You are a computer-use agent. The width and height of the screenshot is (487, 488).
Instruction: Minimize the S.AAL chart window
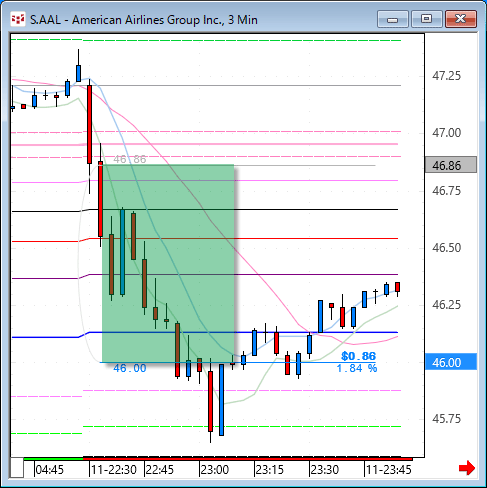(393, 19)
